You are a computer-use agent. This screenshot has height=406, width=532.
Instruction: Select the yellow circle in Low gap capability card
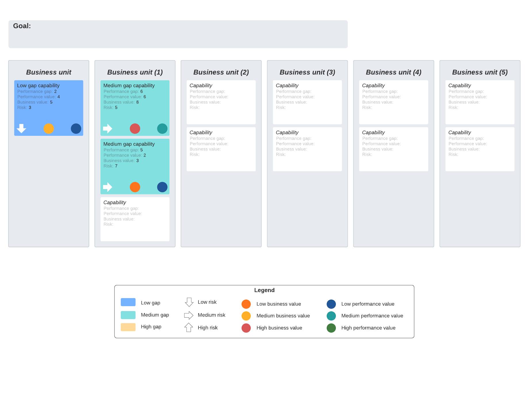tap(49, 129)
